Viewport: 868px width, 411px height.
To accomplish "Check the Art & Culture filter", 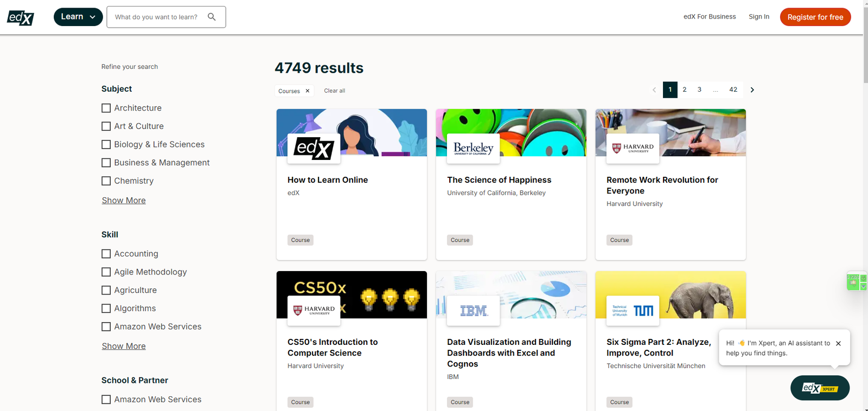I will point(106,126).
